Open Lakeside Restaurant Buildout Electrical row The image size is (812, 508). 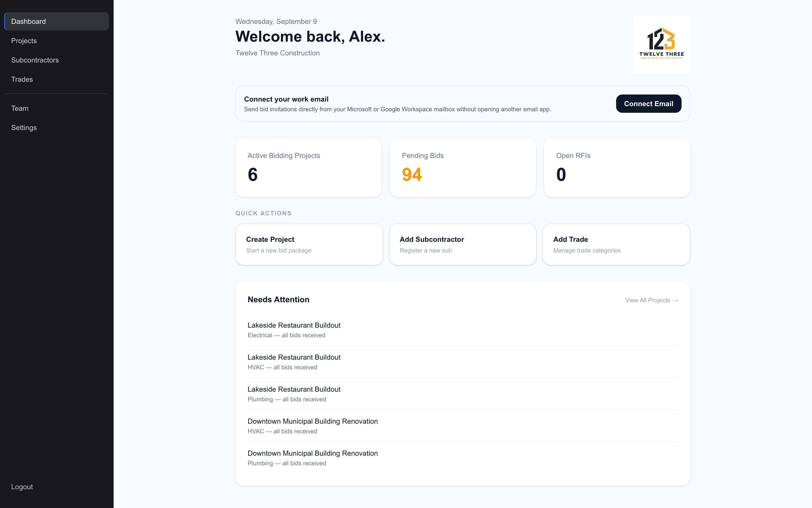(x=462, y=330)
